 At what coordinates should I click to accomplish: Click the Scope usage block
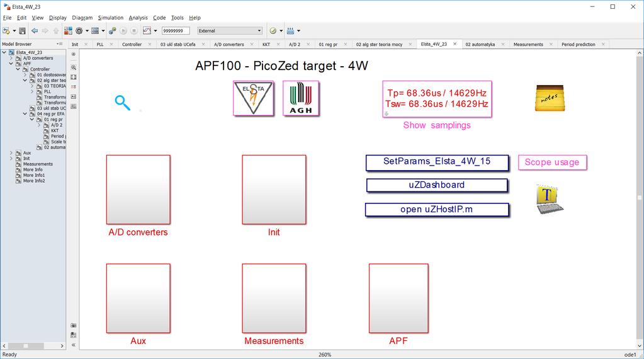tap(552, 162)
